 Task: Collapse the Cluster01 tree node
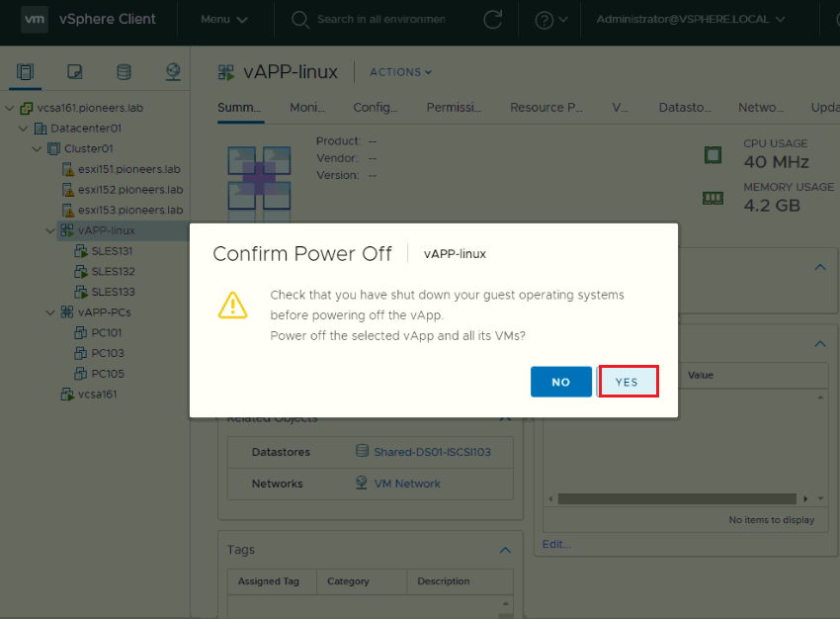(x=37, y=149)
